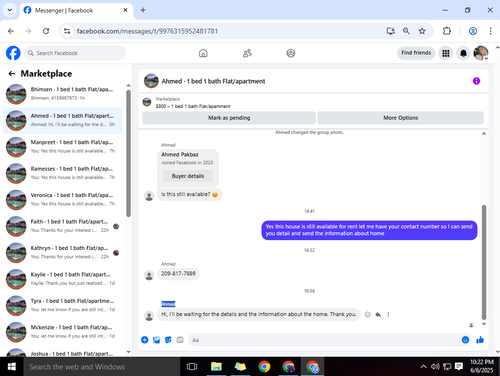Open Veronica conversation in the list
The image size is (500, 376).
pyautogui.click(x=62, y=200)
